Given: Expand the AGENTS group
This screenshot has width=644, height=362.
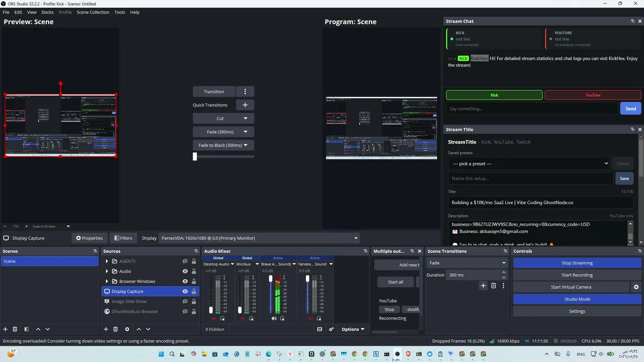Looking at the screenshot, I should pos(107,261).
